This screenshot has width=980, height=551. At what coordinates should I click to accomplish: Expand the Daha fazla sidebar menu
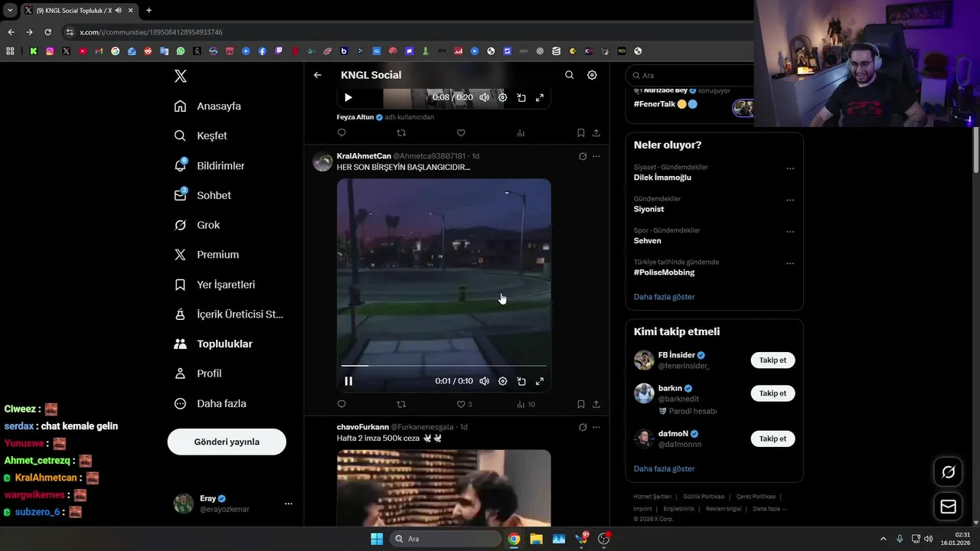tap(210, 403)
